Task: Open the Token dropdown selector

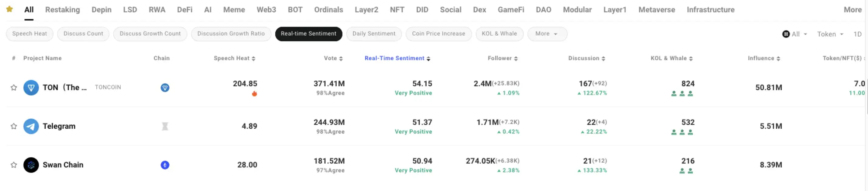Action: pyautogui.click(x=830, y=34)
